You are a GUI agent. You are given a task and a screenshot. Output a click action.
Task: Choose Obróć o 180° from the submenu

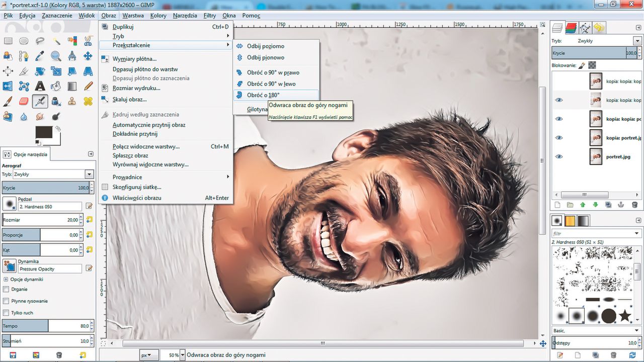point(276,95)
